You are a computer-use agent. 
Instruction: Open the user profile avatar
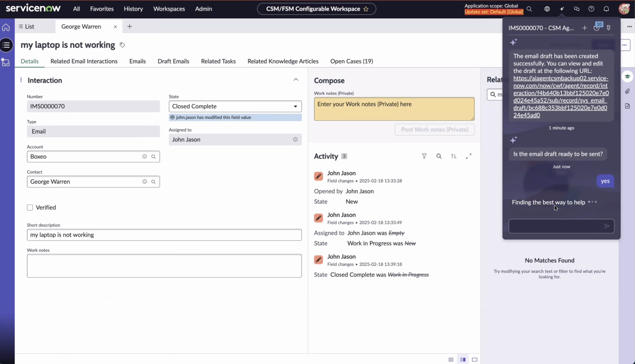(x=624, y=9)
